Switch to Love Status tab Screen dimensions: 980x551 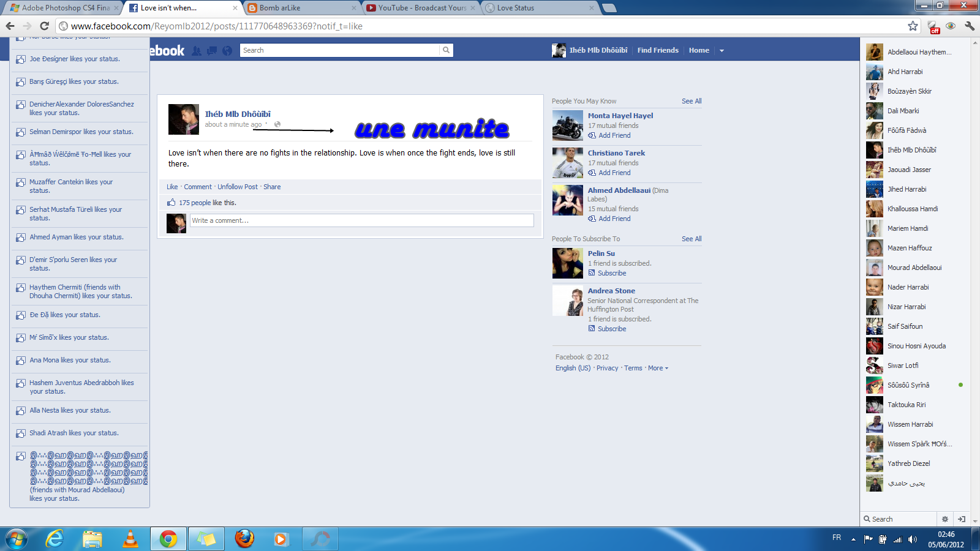539,8
